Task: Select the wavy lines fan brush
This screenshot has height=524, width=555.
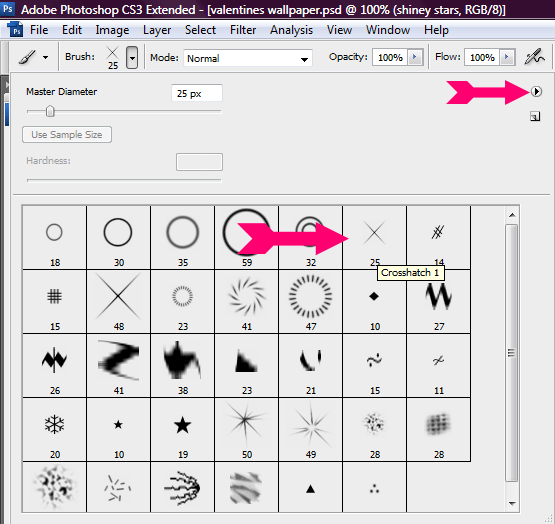Action: [183, 487]
